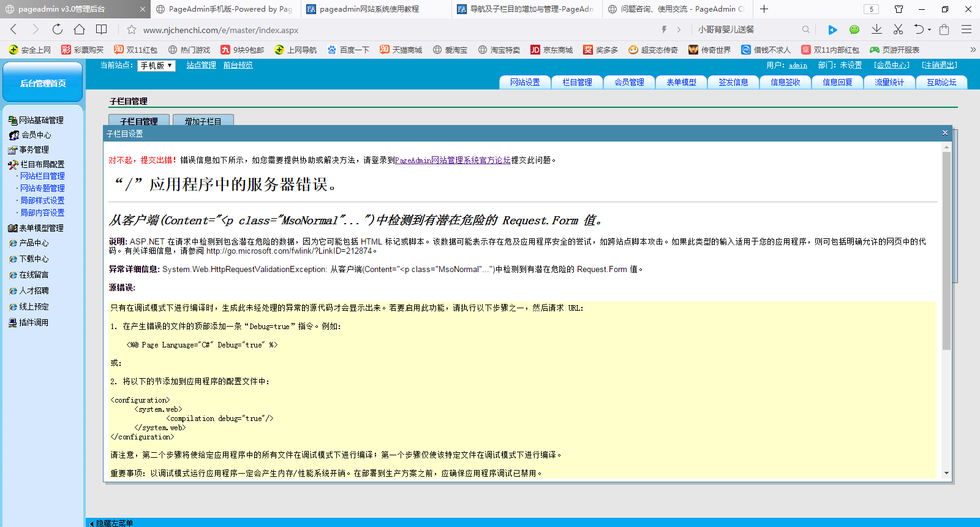Open the reading mode book icon
This screenshot has width=980, height=527.
pos(102,29)
